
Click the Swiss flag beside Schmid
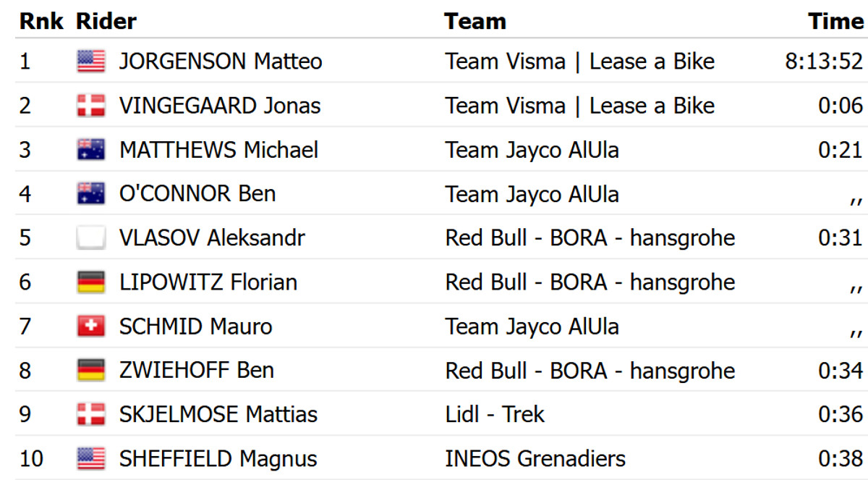point(91,327)
